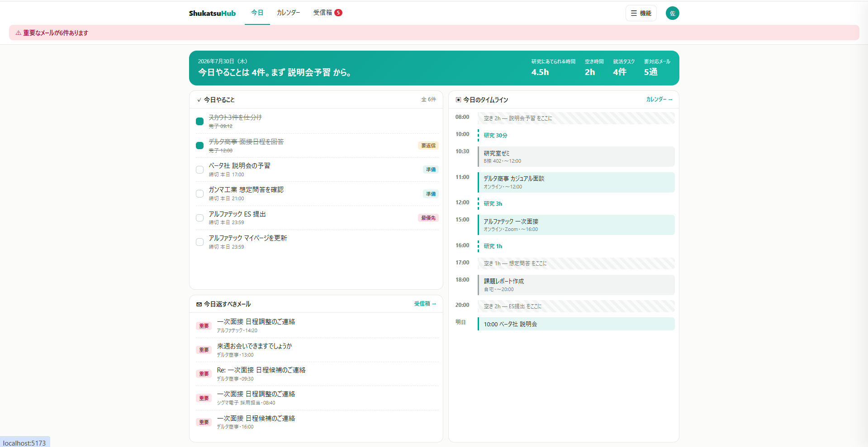
Task: Select the 研究室ゼミ timeline event
Action: 576,156
